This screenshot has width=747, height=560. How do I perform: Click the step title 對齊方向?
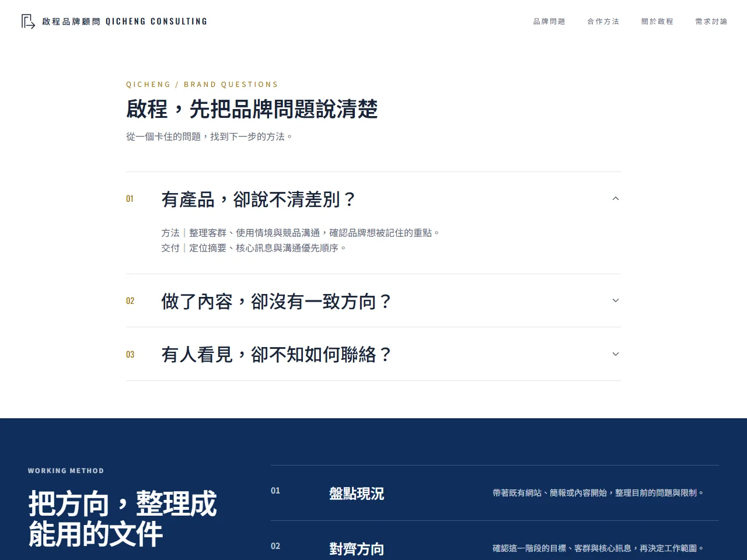click(357, 549)
